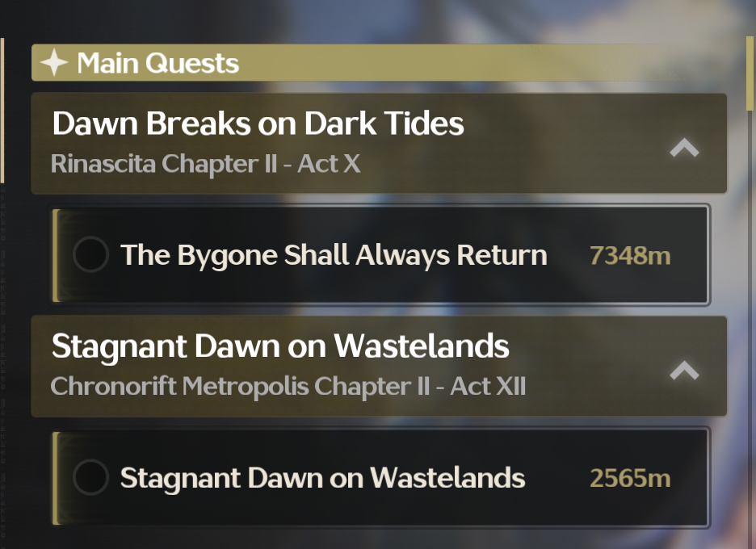The image size is (756, 549).
Task: Click gold accent bar on Bygone quest entry
Action: tap(57, 255)
